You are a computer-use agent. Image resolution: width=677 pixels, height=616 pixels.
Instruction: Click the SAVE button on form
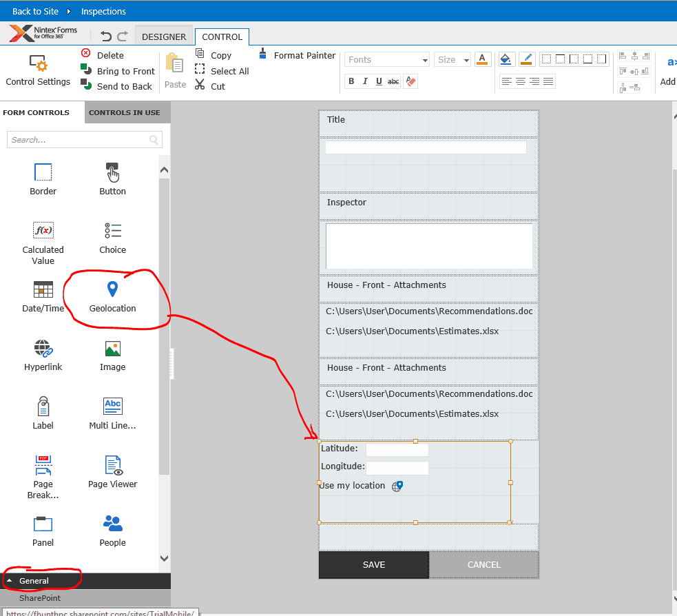(374, 564)
